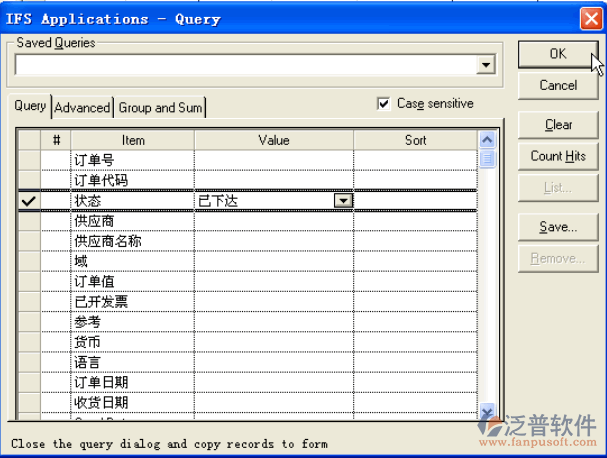Click the Clear button
Image resolution: width=607 pixels, height=458 pixels.
click(558, 125)
